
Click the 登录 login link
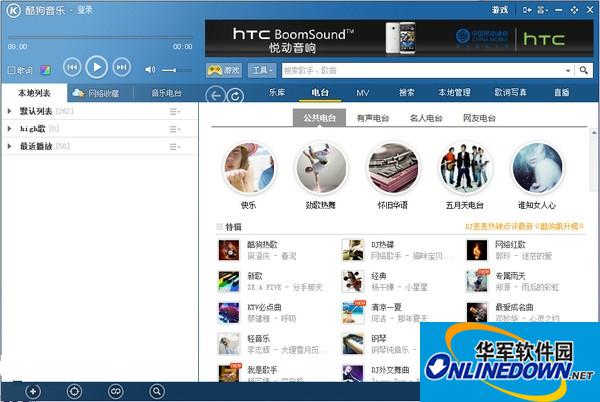point(85,9)
